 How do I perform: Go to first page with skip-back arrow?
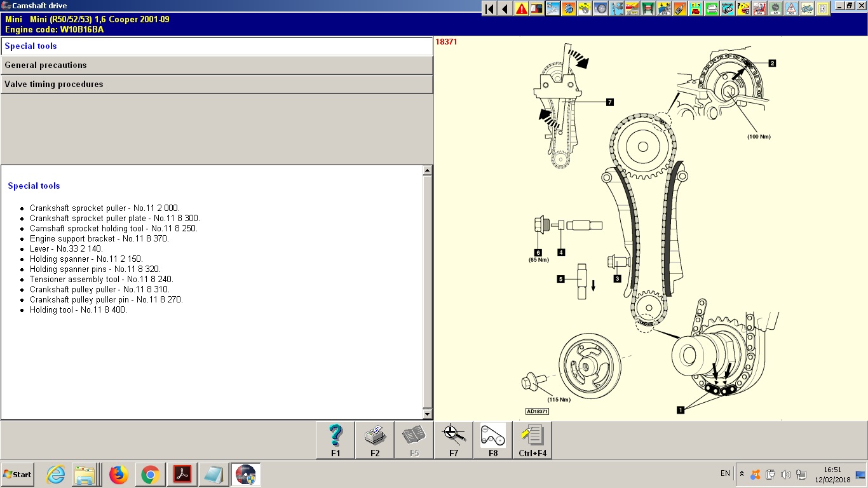(x=489, y=9)
